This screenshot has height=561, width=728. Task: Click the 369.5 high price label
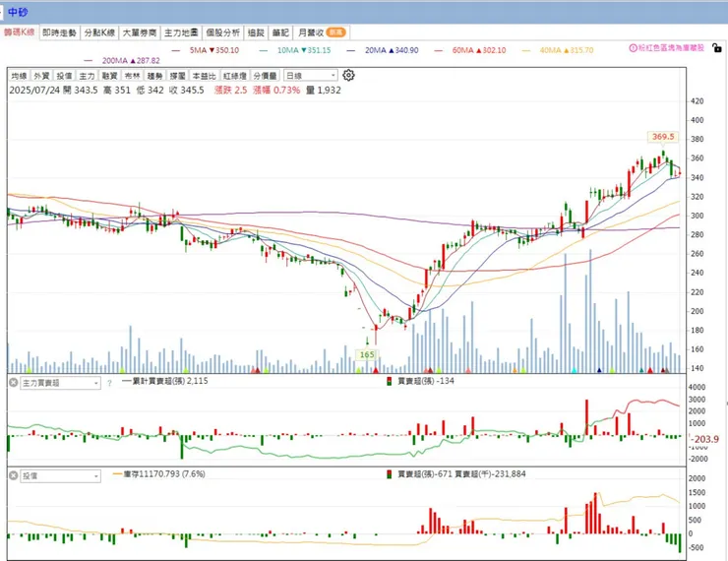tap(662, 137)
